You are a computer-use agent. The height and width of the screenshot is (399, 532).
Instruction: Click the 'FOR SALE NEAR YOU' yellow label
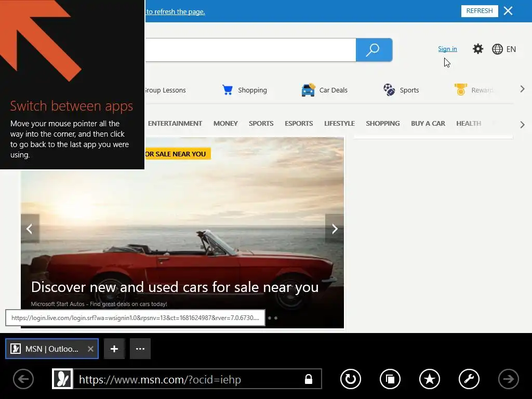tap(178, 154)
